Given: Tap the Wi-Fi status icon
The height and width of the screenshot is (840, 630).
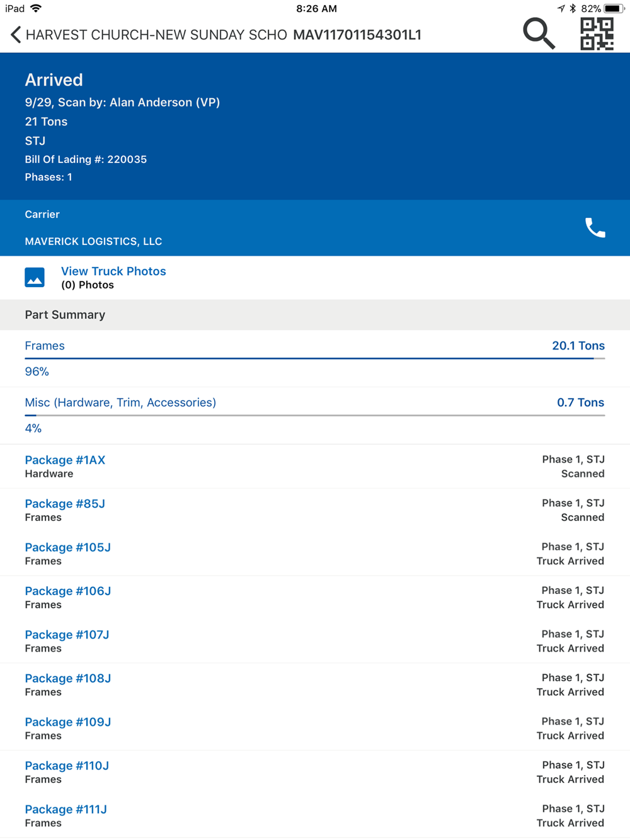Looking at the screenshot, I should 36,9.
